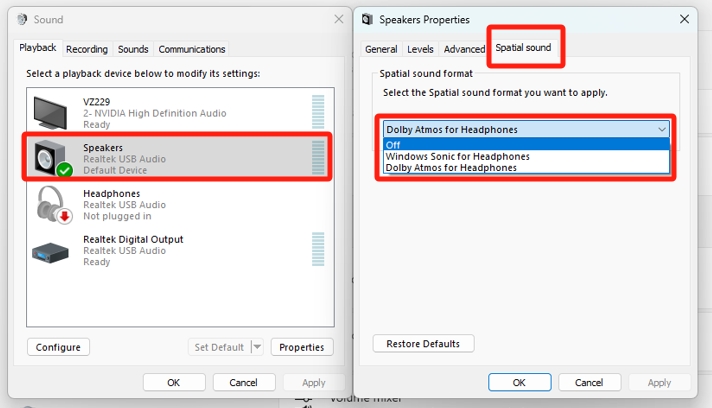Image resolution: width=712 pixels, height=408 pixels.
Task: Open the Advanced tab in Speakers Properties
Action: [464, 49]
